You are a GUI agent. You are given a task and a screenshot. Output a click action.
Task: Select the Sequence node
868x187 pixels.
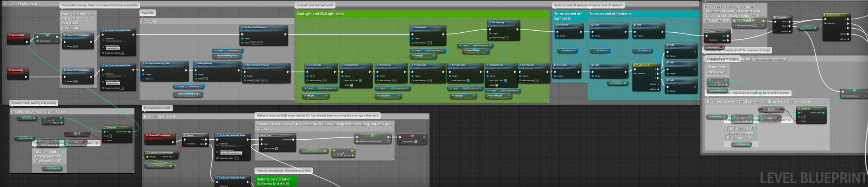pyautogui.click(x=782, y=24)
